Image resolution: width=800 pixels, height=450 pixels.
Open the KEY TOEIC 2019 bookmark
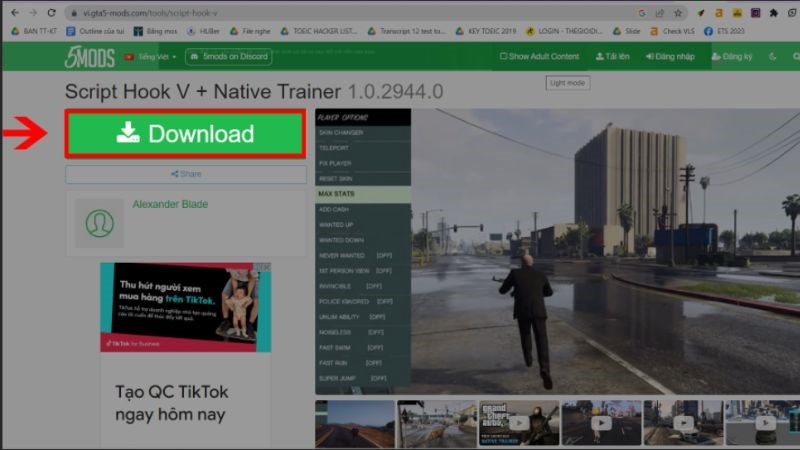(486, 31)
